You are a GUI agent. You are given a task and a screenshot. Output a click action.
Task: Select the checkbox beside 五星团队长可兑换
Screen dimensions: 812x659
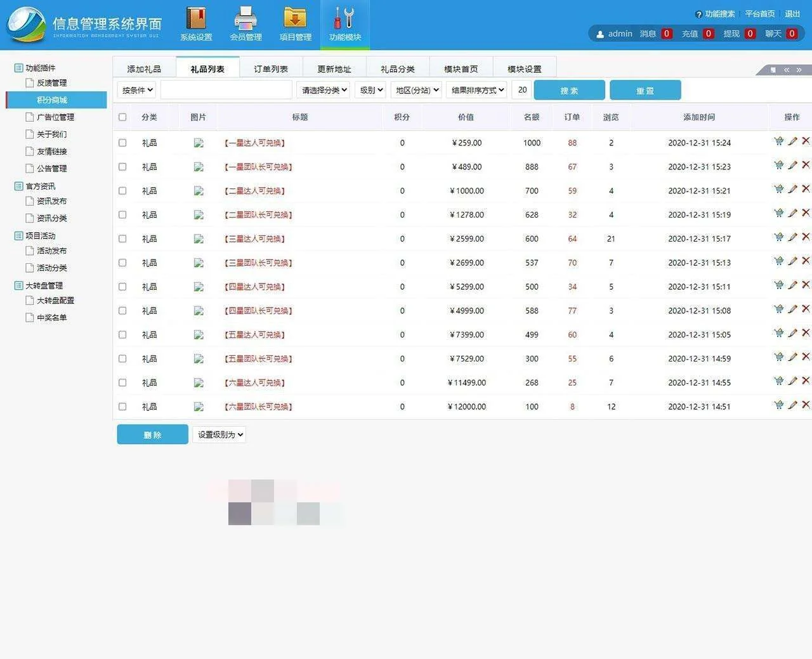pos(122,359)
